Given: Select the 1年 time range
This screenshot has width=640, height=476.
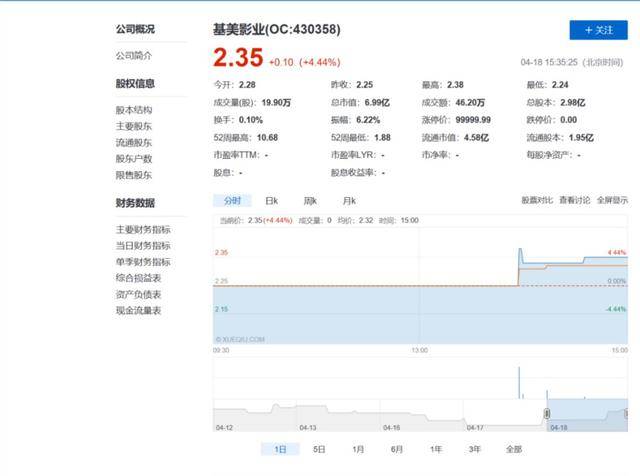Looking at the screenshot, I should pyautogui.click(x=436, y=449).
